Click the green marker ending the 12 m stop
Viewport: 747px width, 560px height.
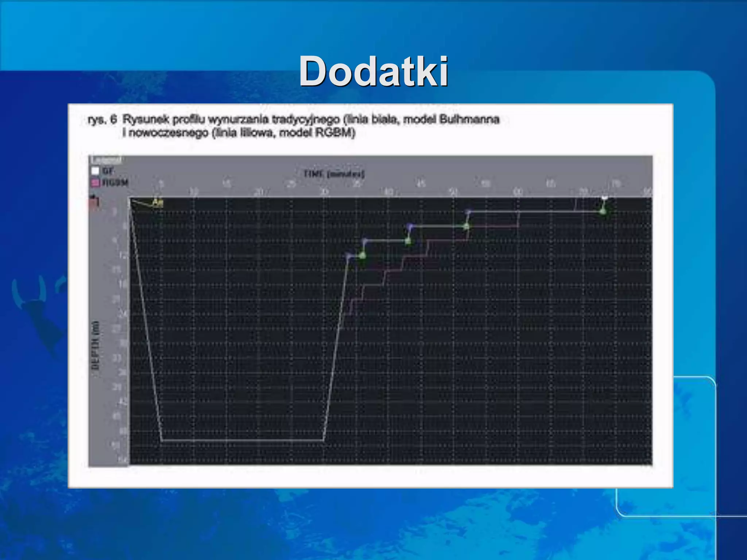point(362,256)
